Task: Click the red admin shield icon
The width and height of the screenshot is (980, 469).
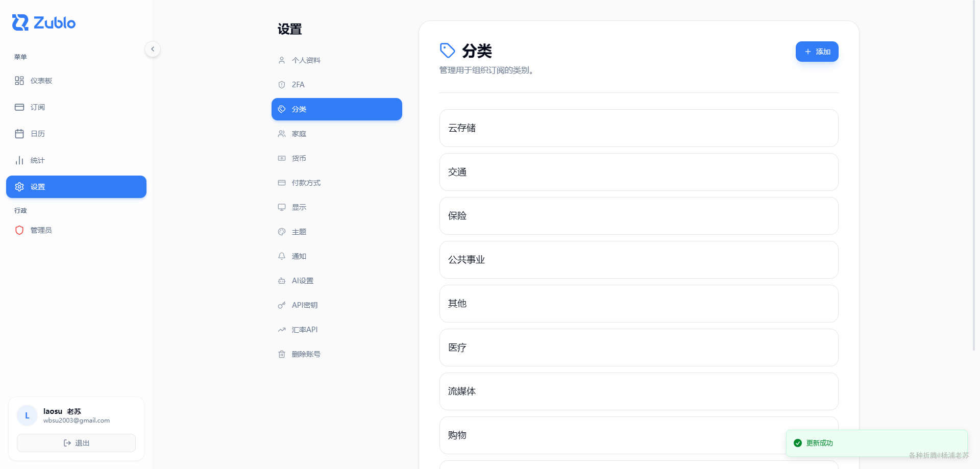Action: 19,230
